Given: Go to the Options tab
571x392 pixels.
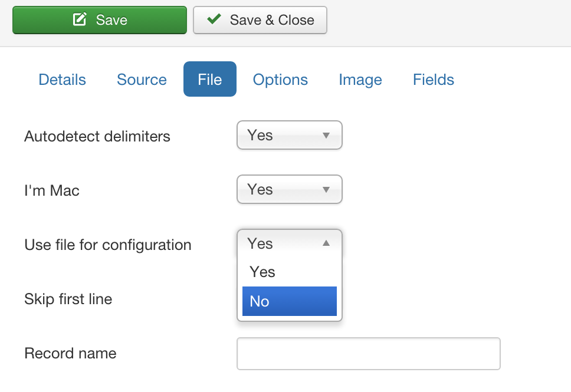Looking at the screenshot, I should (280, 80).
